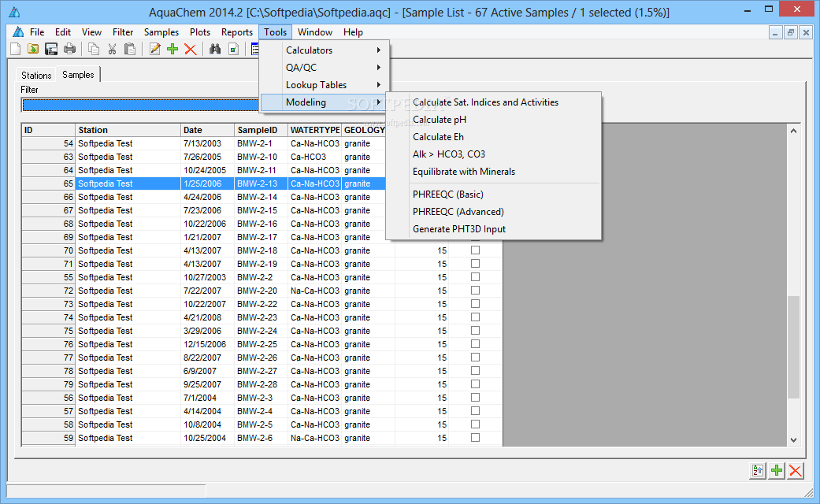820x504 pixels.
Task: Open the Tools menu
Action: [275, 31]
